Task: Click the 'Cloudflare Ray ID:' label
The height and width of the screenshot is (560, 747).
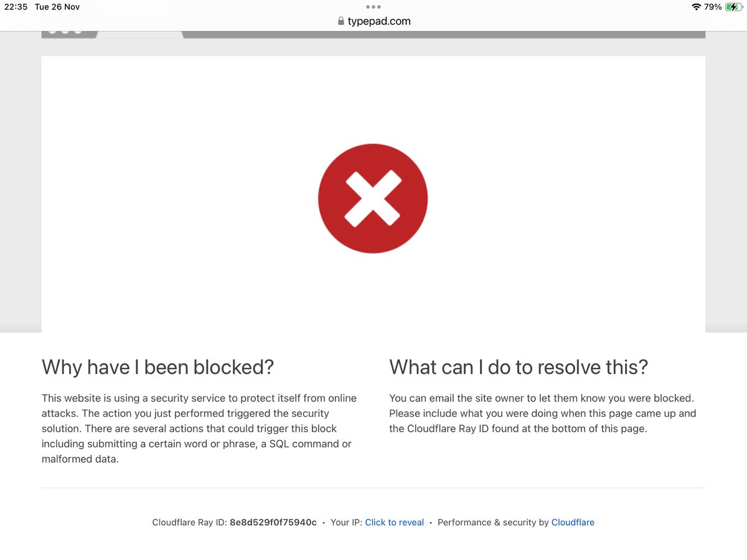Action: click(189, 523)
